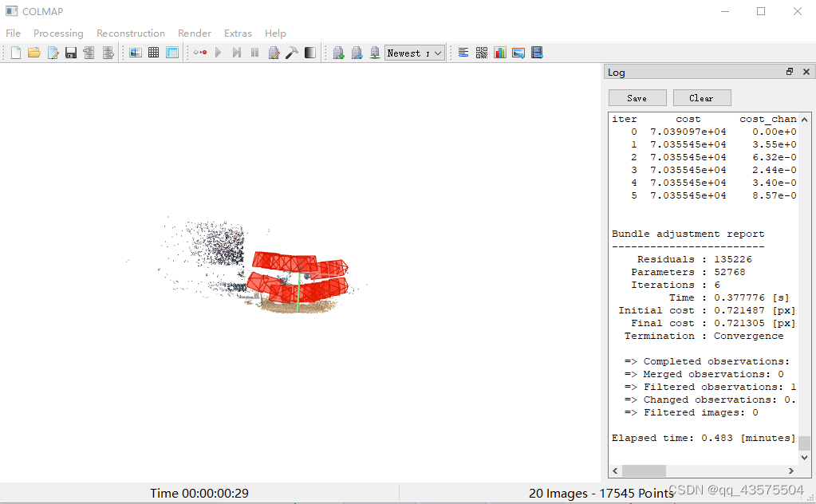The height and width of the screenshot is (504, 816).
Task: Open Reconstruction options icon with pencil
Action: click(274, 53)
